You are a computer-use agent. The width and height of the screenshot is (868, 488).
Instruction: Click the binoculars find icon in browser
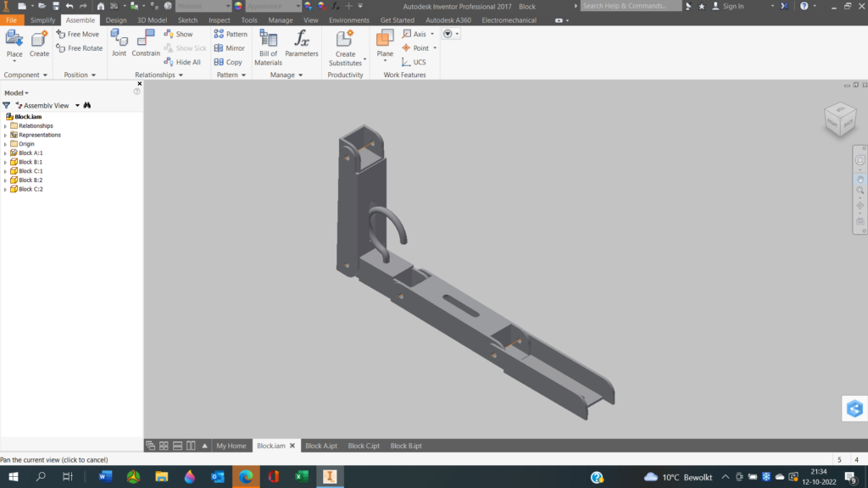[87, 106]
